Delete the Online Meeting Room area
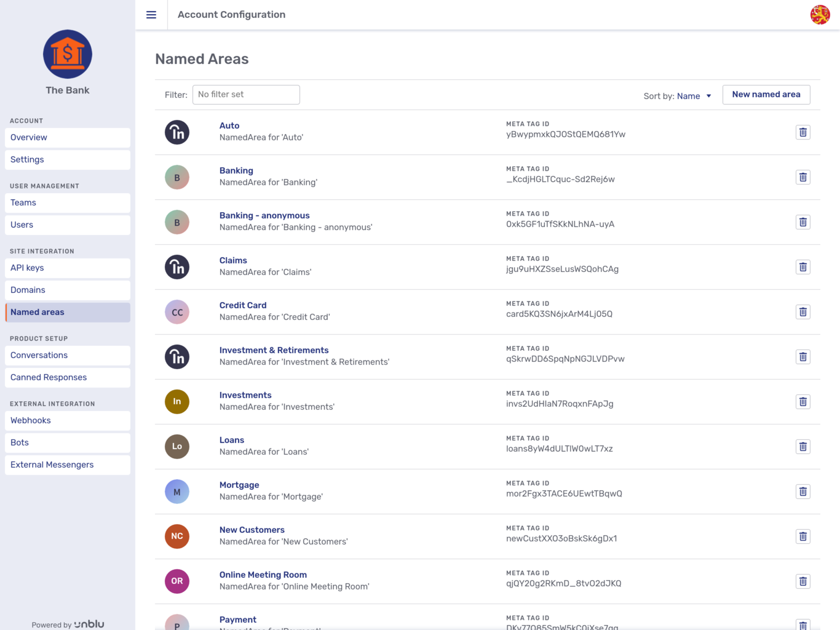The width and height of the screenshot is (840, 630). (802, 581)
